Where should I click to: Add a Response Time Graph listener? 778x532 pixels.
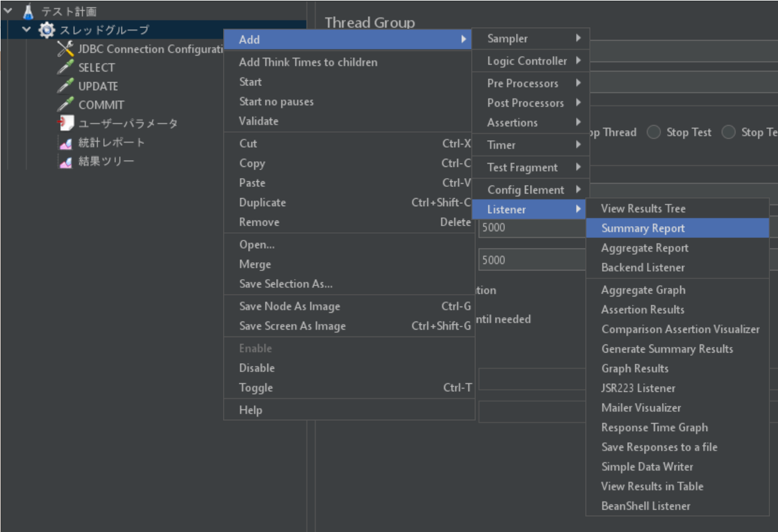[677, 427]
